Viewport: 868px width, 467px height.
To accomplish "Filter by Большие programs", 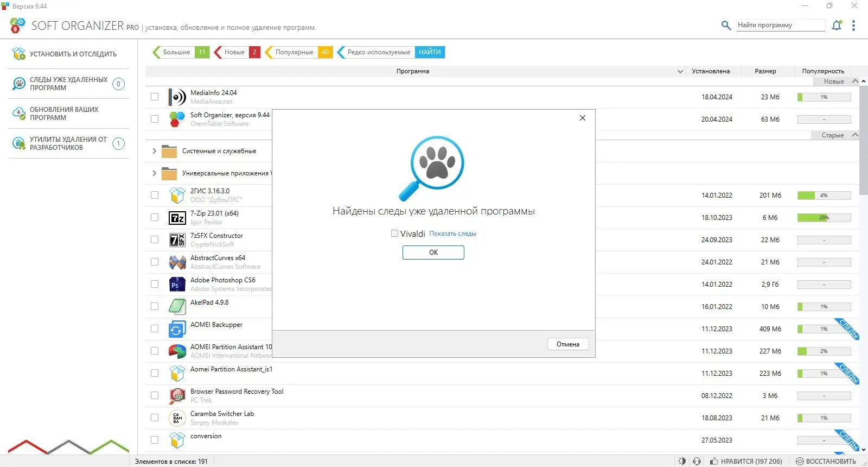I will [x=181, y=52].
